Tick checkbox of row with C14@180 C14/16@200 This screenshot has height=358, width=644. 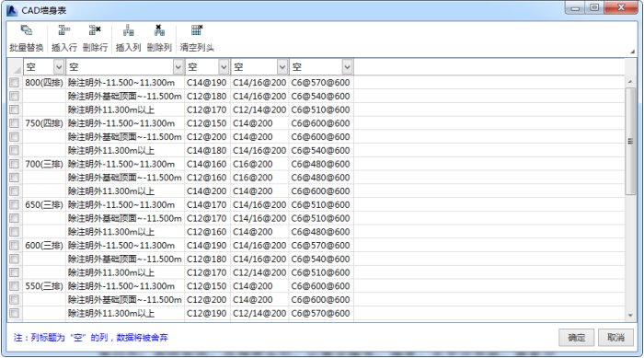pyautogui.click(x=15, y=150)
